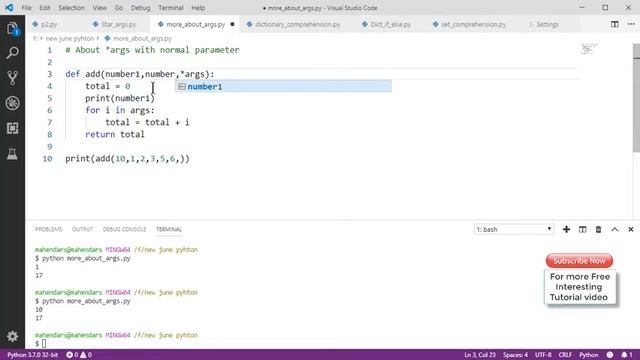Image resolution: width=640 pixels, height=360 pixels.
Task: Change end of line sequence CRLF
Action: click(565, 355)
